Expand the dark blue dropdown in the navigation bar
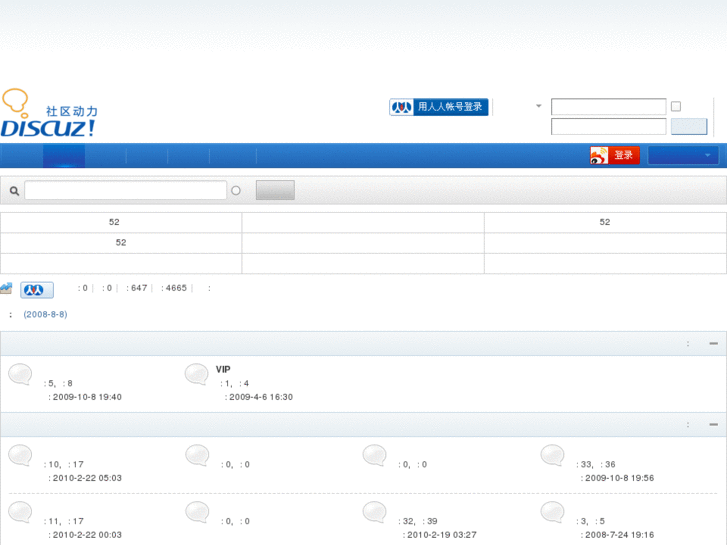The height and width of the screenshot is (545, 727). click(x=683, y=155)
